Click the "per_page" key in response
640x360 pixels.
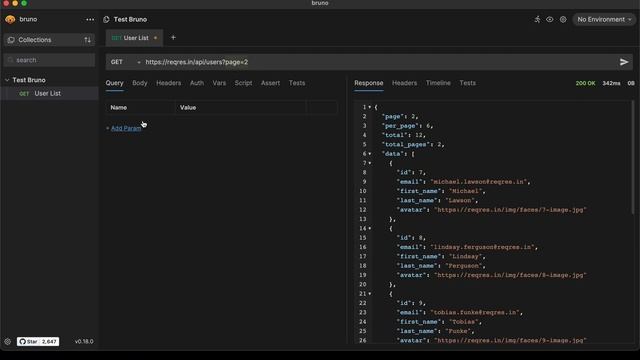pyautogui.click(x=400, y=126)
